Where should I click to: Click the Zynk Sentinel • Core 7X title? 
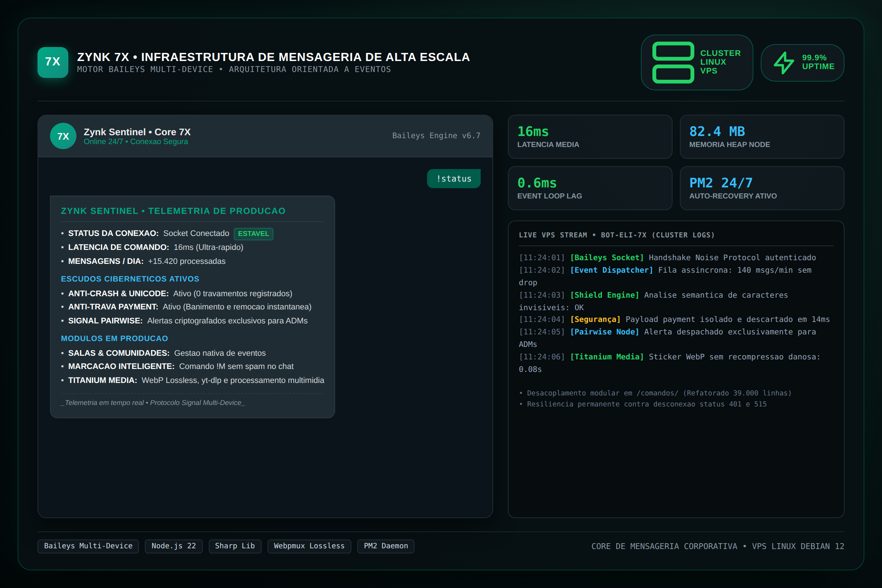pos(137,132)
